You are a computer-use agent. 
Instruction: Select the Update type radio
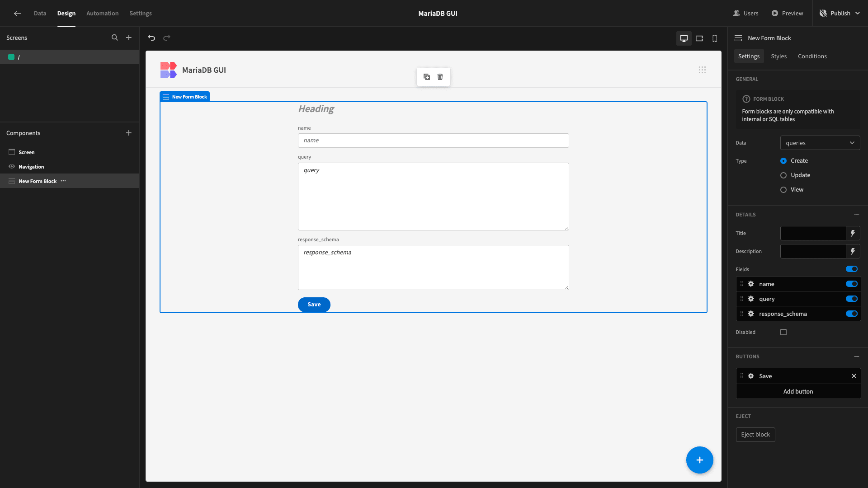pyautogui.click(x=783, y=175)
